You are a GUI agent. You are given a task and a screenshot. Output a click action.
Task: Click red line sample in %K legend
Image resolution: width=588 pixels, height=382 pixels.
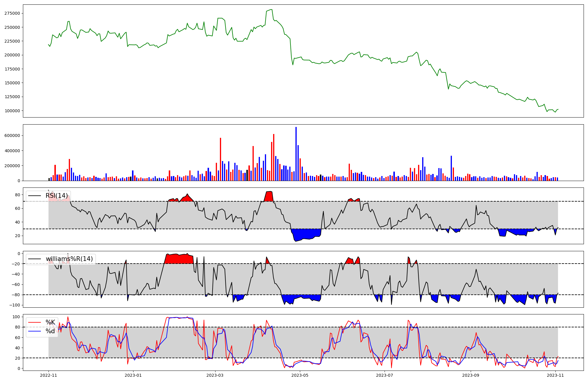coord(34,322)
